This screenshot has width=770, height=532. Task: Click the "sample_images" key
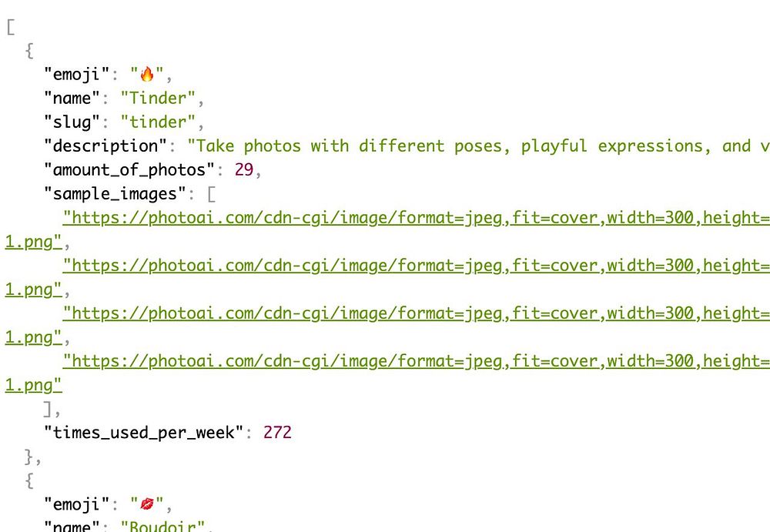click(x=115, y=194)
